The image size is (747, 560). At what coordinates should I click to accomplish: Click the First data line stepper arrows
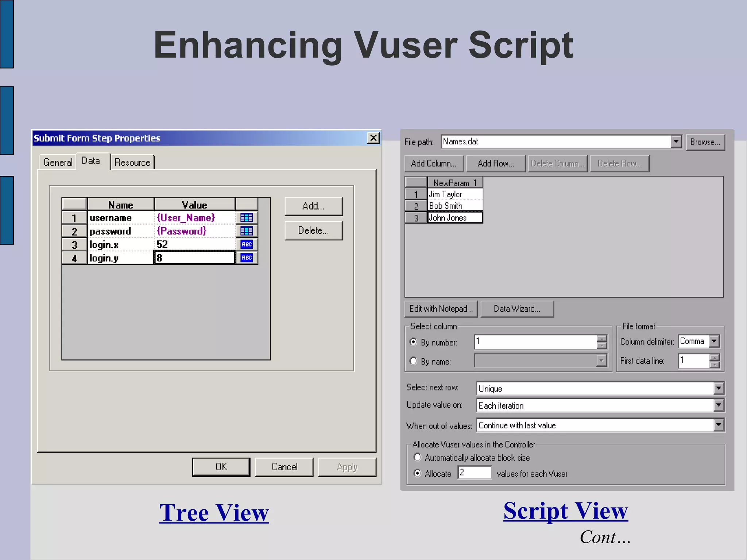(x=715, y=361)
